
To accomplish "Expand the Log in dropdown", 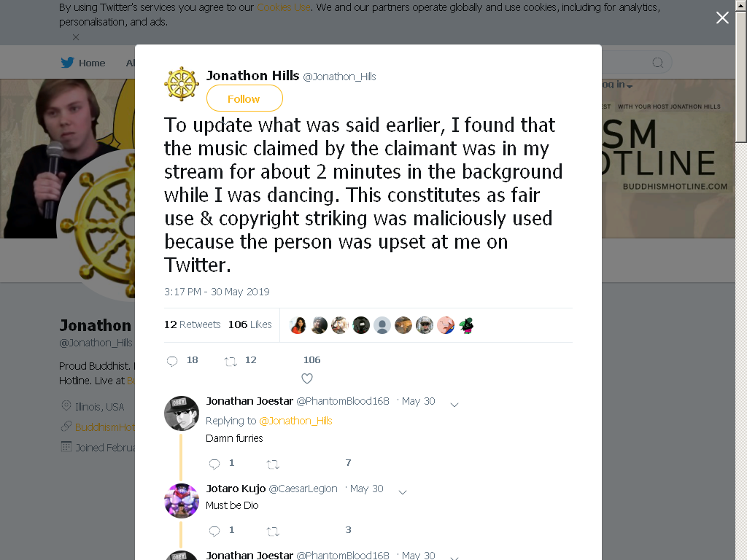I will coord(617,85).
